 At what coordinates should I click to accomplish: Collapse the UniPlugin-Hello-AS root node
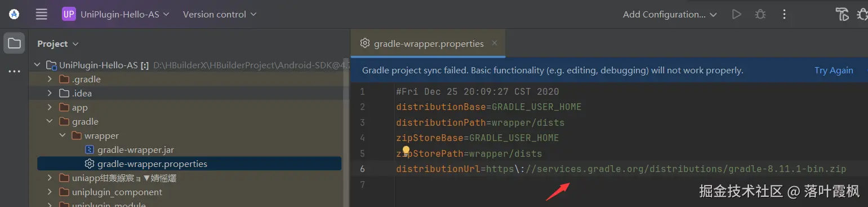click(x=38, y=65)
